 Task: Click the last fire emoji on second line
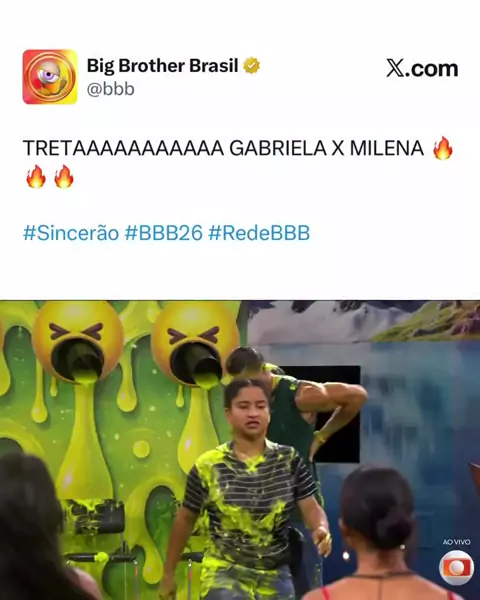point(64,177)
